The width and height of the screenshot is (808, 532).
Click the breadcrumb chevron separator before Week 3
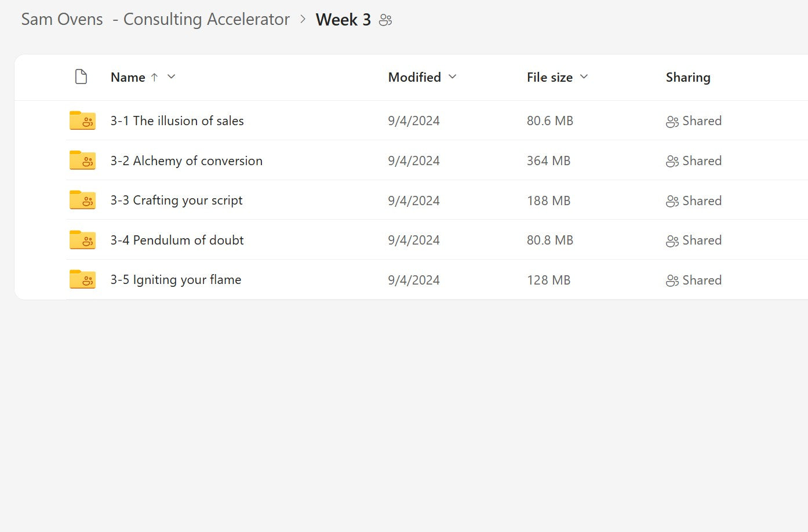pyautogui.click(x=303, y=19)
